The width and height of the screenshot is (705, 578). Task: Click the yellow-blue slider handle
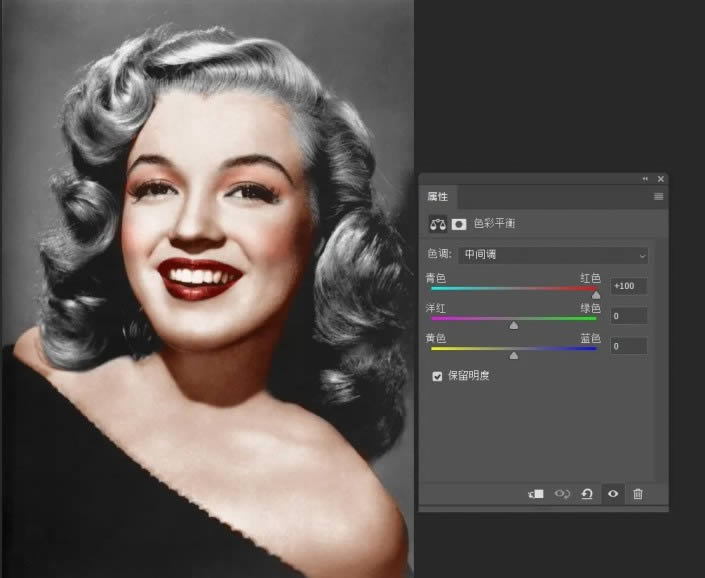[514, 356]
